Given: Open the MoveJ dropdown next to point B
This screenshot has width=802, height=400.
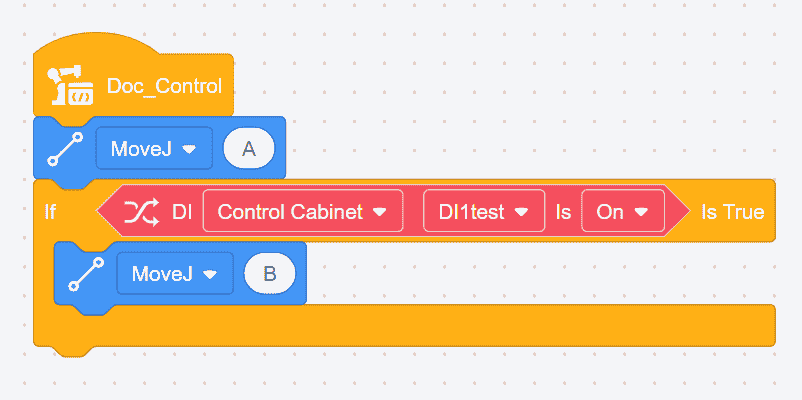Looking at the screenshot, I should pyautogui.click(x=175, y=273).
